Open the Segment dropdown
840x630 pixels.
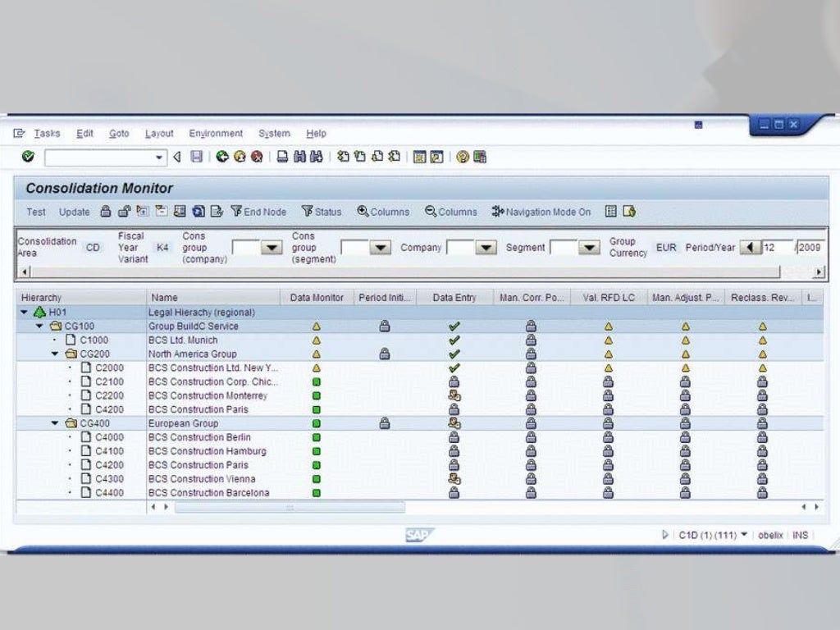tap(589, 248)
